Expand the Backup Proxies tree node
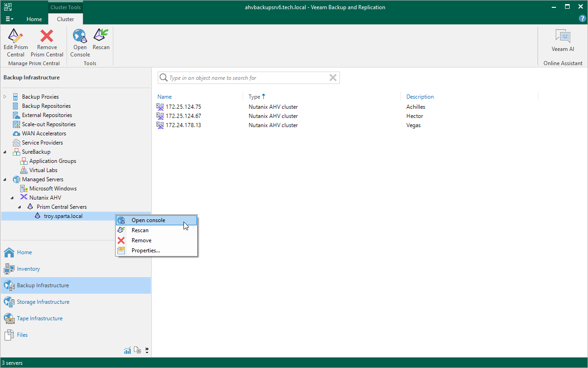Image resolution: width=588 pixels, height=368 pixels. point(5,97)
